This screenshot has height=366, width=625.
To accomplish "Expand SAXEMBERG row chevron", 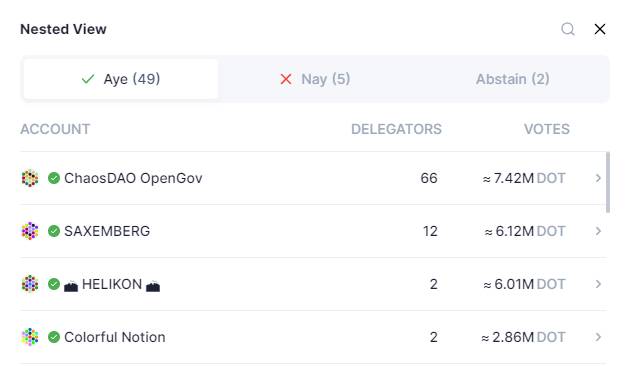I will (x=598, y=231).
